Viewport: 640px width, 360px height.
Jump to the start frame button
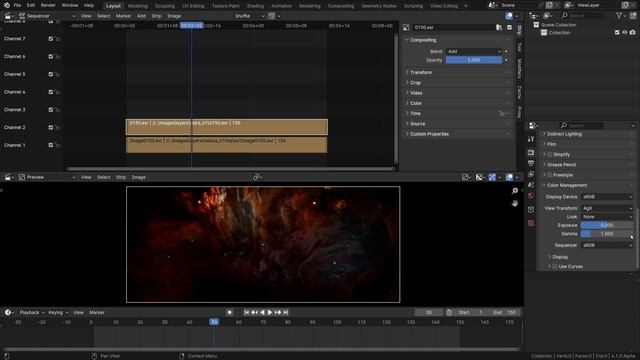tap(247, 312)
